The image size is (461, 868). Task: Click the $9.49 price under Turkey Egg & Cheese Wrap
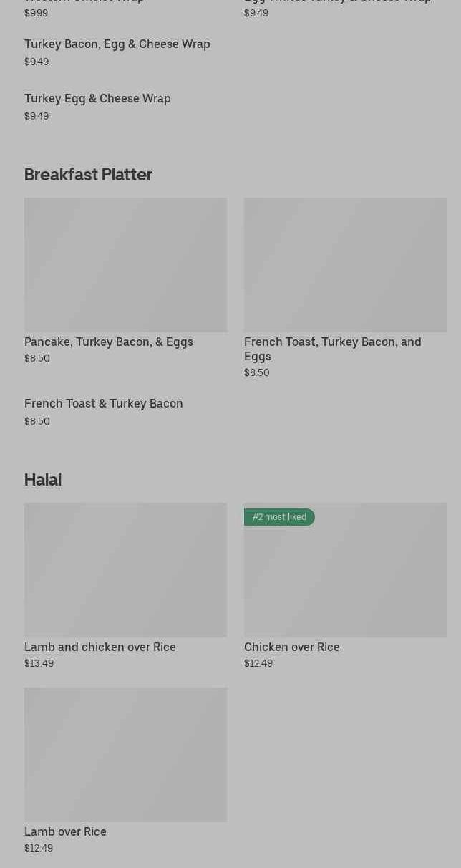point(37,116)
